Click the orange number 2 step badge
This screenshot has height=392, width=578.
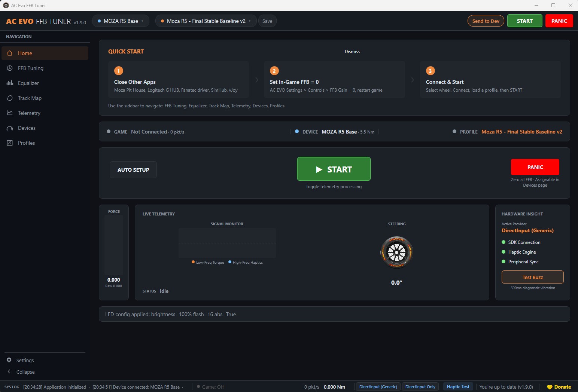274,71
